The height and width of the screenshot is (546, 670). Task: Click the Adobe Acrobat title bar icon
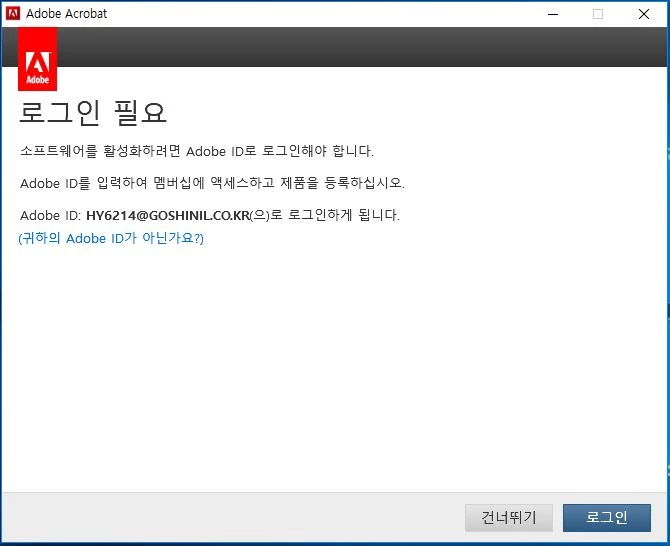[13, 13]
